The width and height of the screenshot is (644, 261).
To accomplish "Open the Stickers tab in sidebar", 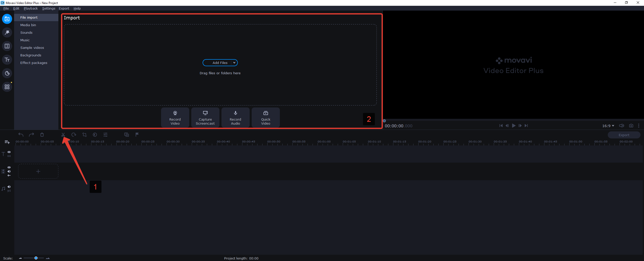I will (x=7, y=73).
